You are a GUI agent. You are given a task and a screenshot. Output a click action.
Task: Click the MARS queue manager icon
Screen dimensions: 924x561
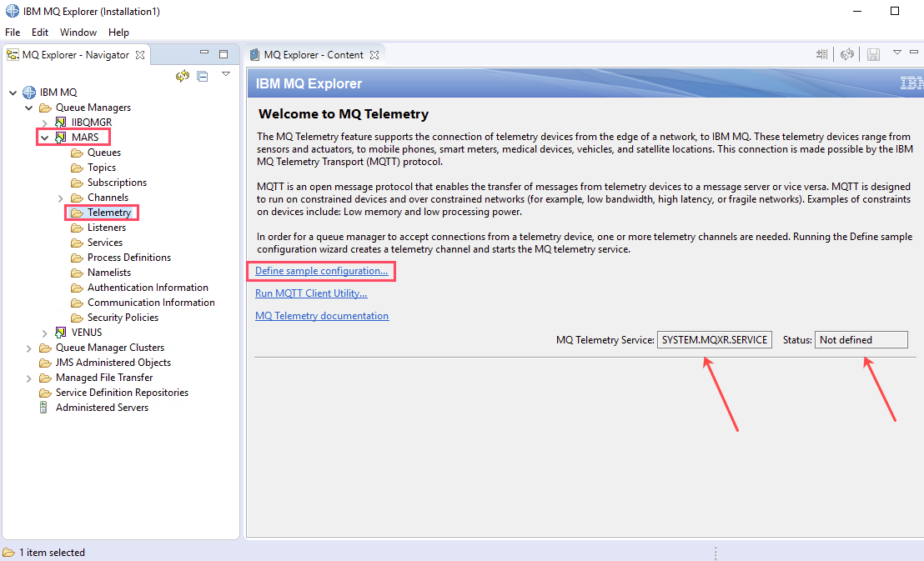click(60, 138)
